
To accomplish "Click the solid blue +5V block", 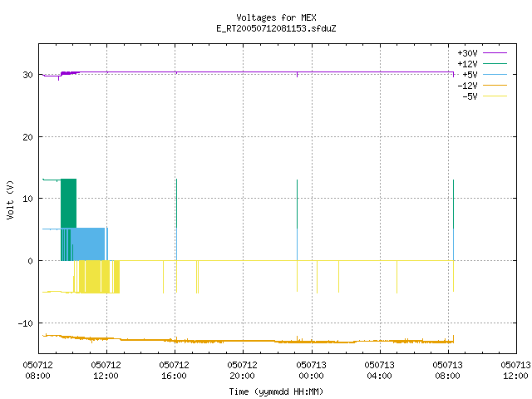I will pos(87,244).
